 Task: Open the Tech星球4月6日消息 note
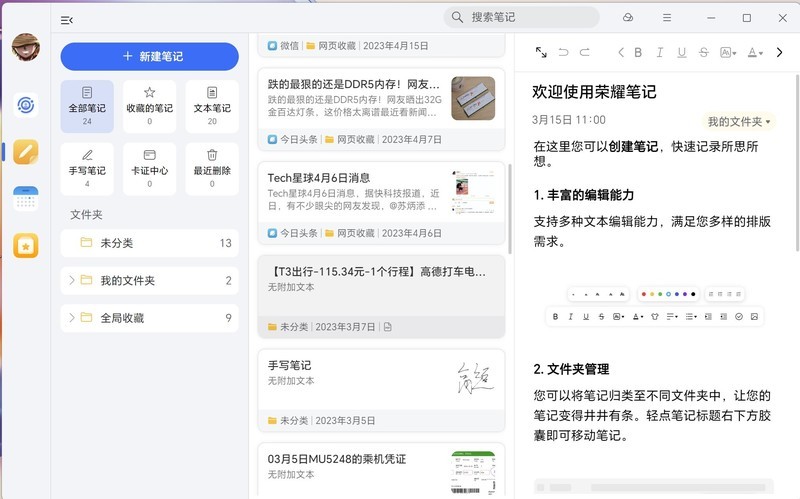[x=381, y=203]
